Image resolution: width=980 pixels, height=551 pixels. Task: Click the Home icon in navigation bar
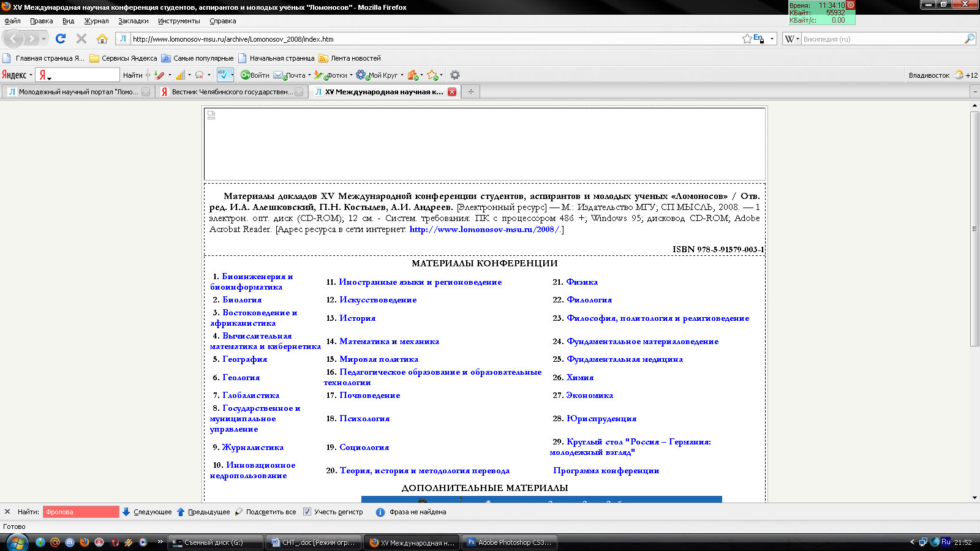(x=102, y=39)
